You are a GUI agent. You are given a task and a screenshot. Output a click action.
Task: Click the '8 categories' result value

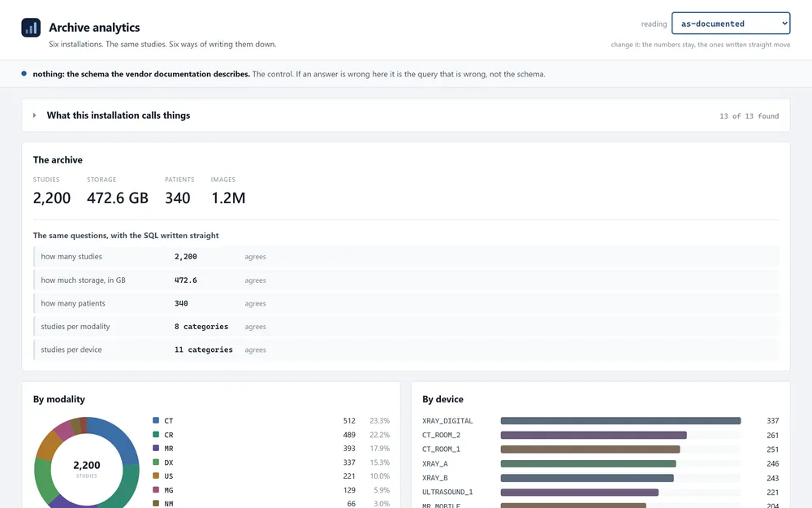click(201, 327)
